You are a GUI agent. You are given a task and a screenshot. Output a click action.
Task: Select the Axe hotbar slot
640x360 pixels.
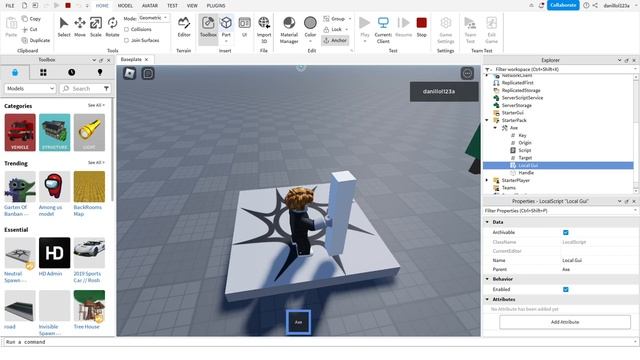click(x=298, y=322)
